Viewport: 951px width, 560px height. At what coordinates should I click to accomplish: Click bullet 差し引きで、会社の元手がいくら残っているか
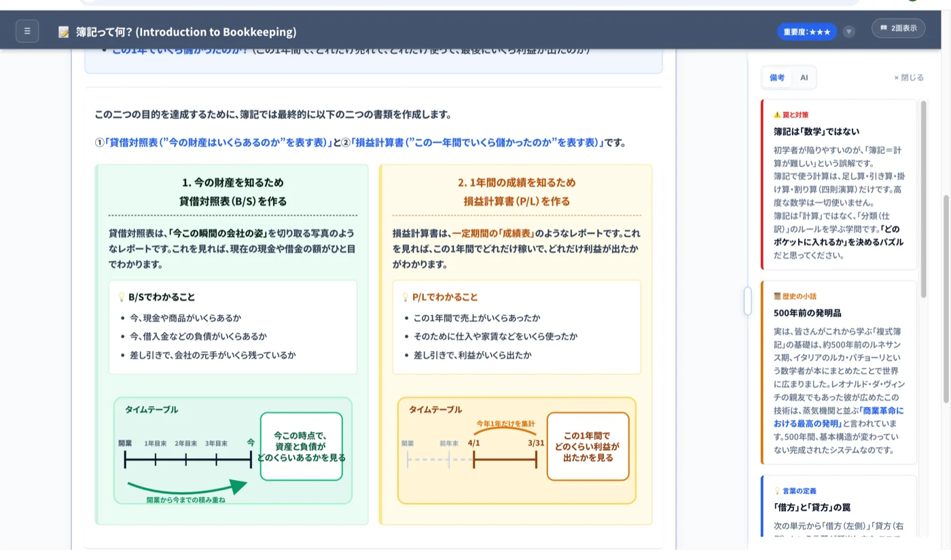point(213,355)
